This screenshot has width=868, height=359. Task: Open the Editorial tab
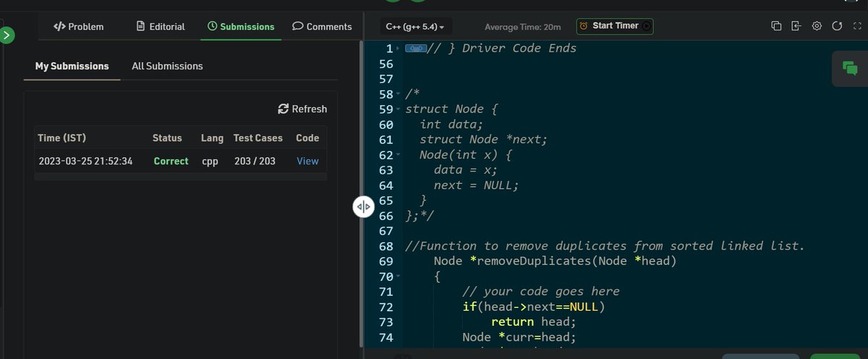[161, 26]
